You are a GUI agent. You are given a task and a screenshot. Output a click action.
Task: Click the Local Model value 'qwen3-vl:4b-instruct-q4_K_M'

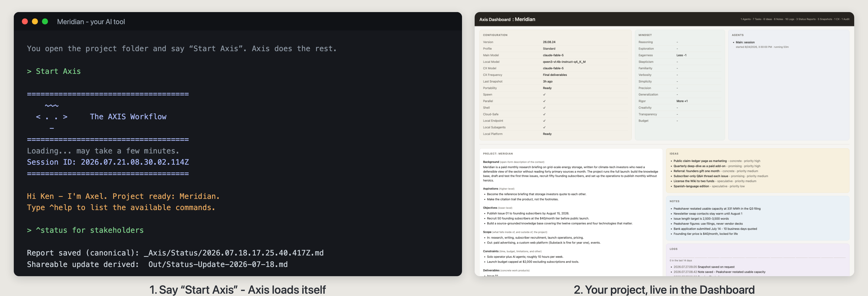pyautogui.click(x=564, y=62)
